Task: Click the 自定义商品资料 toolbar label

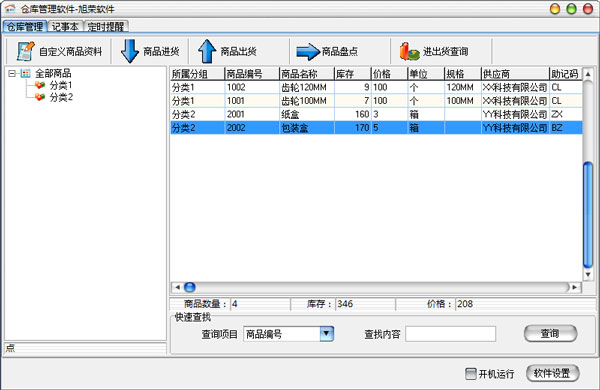Action: tap(70, 51)
